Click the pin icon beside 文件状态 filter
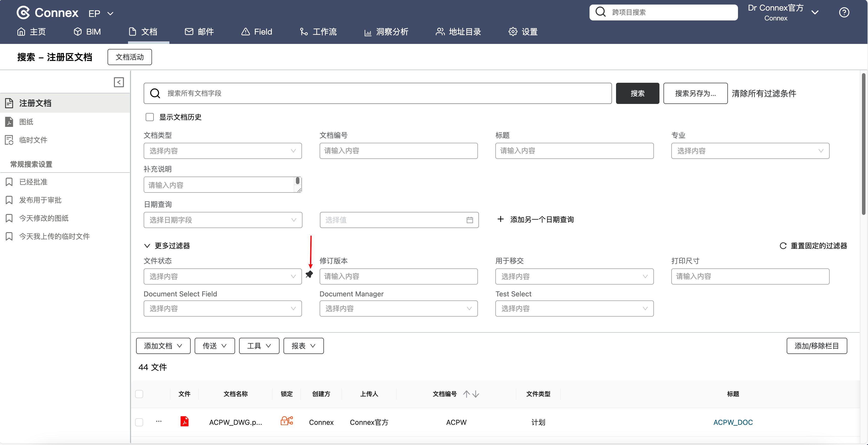Viewport: 868px width, 445px height. tap(309, 274)
